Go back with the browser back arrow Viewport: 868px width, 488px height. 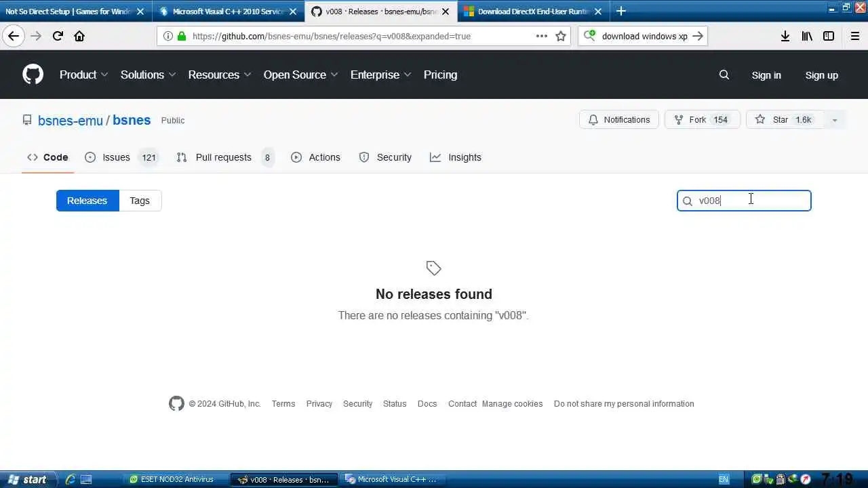(14, 36)
